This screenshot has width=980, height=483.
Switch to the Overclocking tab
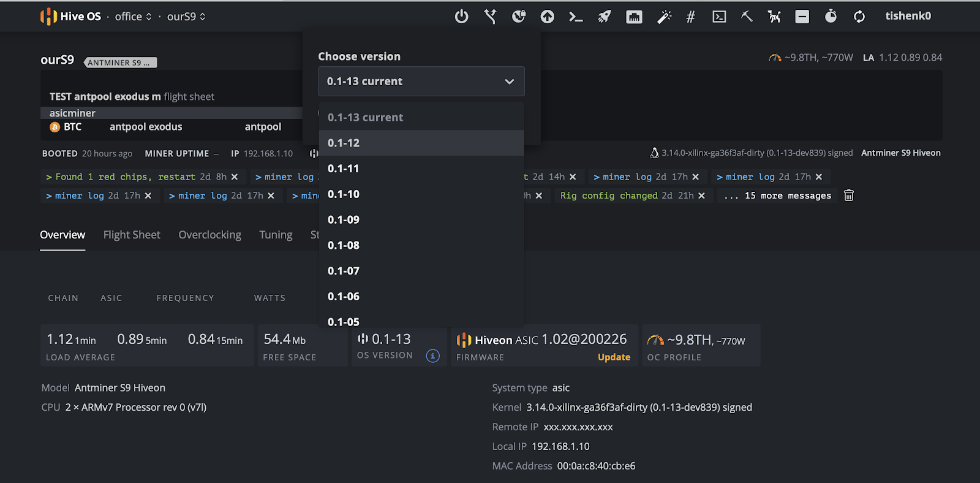(x=209, y=235)
